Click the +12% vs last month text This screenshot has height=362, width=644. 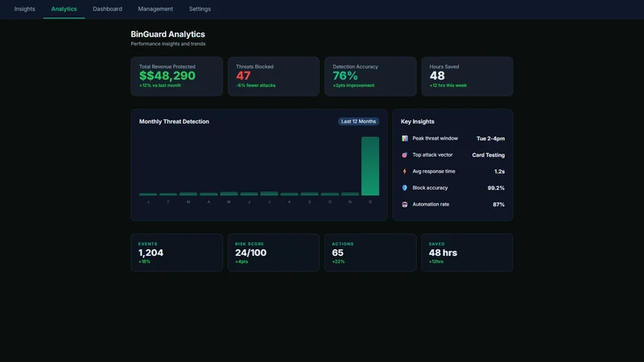pos(159,85)
